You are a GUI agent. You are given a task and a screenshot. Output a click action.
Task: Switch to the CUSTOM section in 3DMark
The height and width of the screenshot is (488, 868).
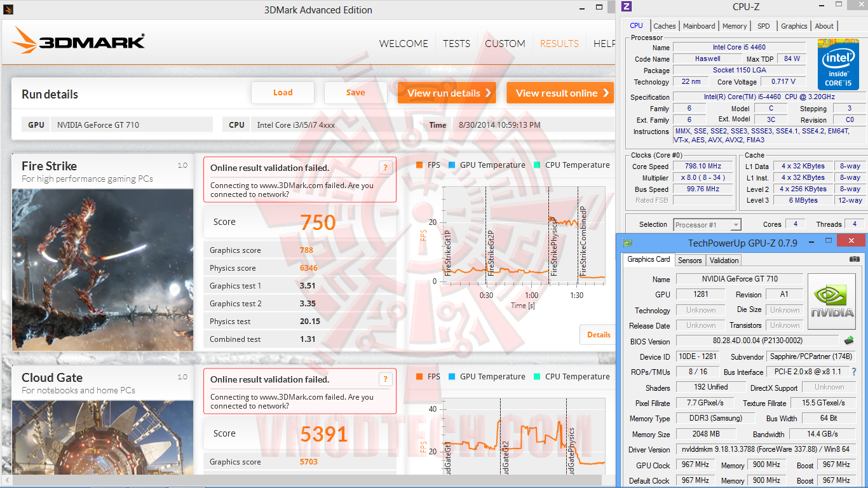(x=505, y=44)
